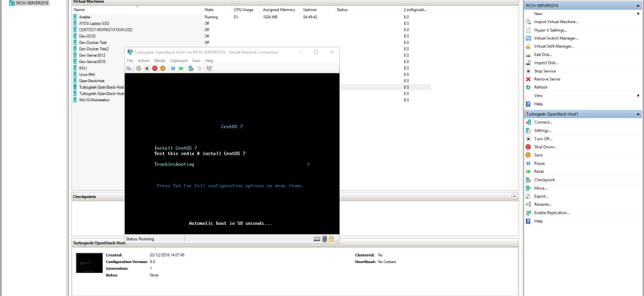Shut down VM via red toolbar icon
The height and width of the screenshot is (296, 644).
click(x=155, y=68)
